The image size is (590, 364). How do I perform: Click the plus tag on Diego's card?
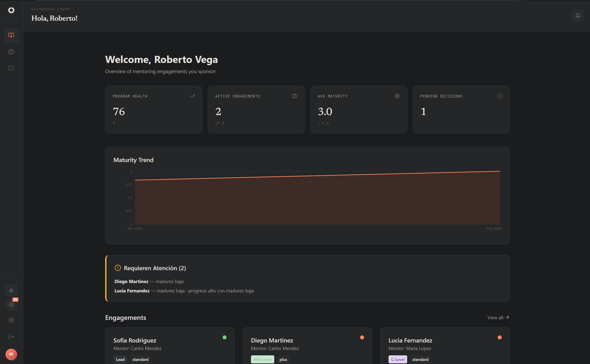click(x=283, y=359)
